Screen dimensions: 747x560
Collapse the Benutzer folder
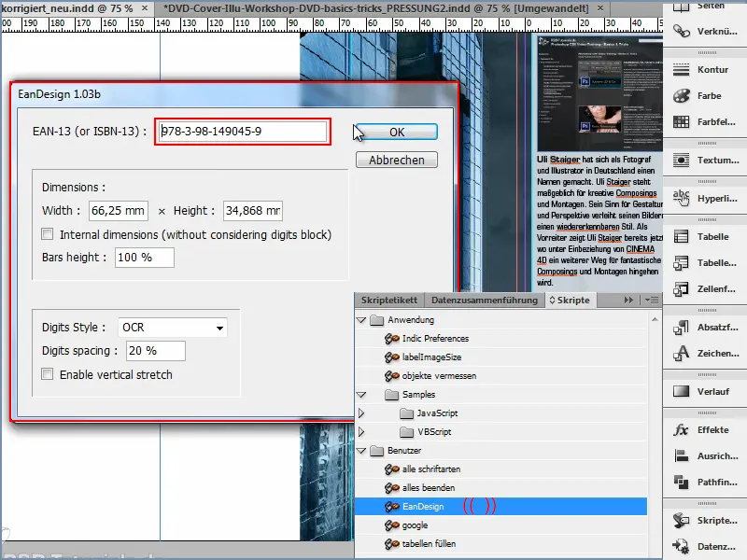tap(361, 451)
